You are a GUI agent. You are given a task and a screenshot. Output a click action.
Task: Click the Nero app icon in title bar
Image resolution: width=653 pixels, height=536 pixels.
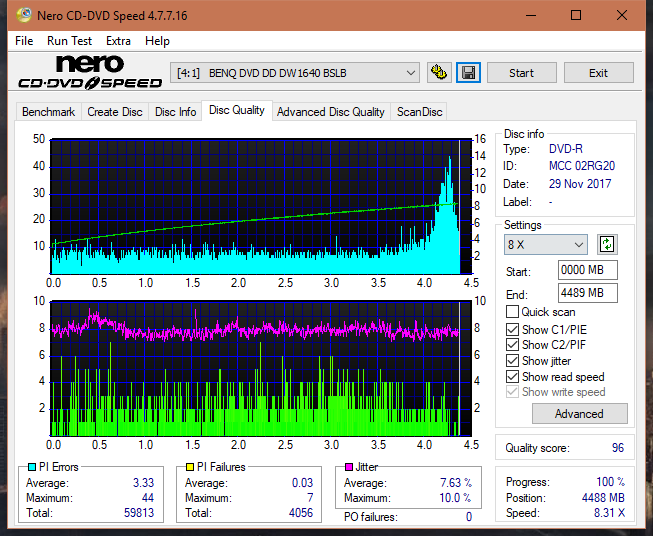coord(24,15)
